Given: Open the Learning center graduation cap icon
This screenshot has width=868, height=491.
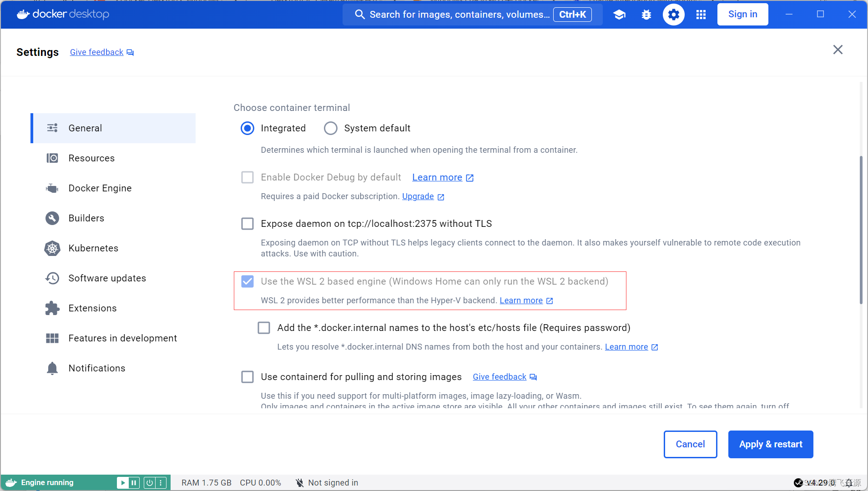Looking at the screenshot, I should coord(619,15).
